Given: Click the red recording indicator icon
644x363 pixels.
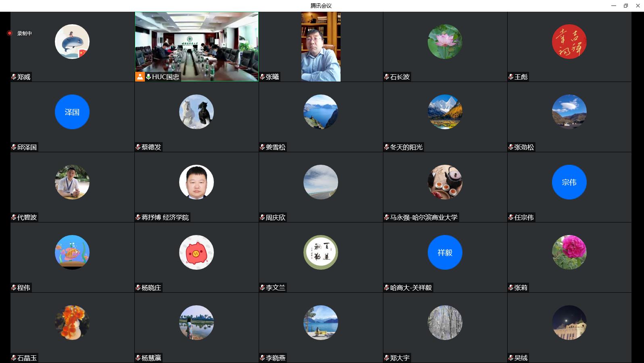Looking at the screenshot, I should pos(10,33).
